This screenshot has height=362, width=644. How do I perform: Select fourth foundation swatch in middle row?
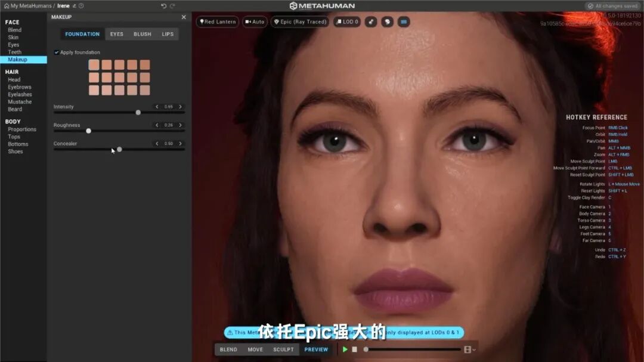132,78
